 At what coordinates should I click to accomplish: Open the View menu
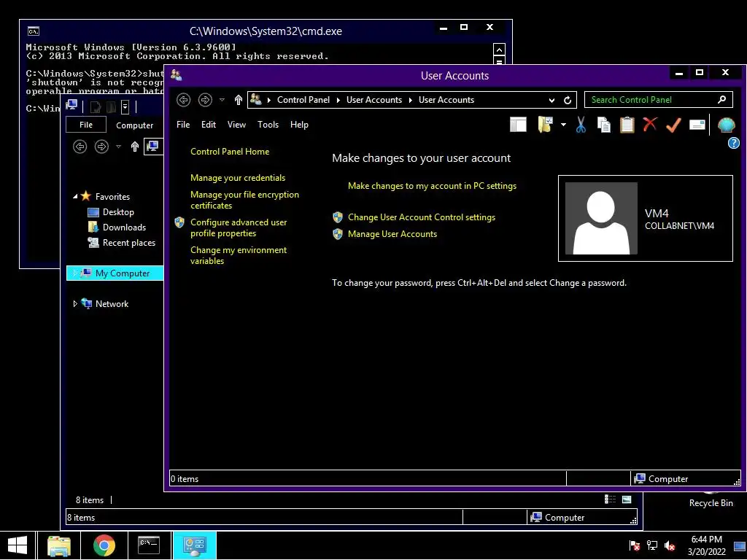coord(237,124)
